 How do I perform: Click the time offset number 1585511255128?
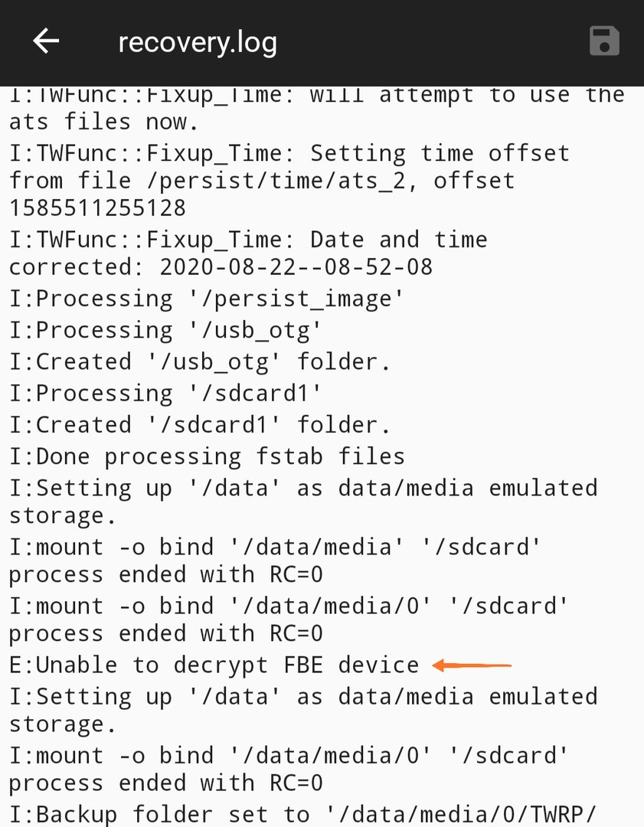click(x=97, y=208)
